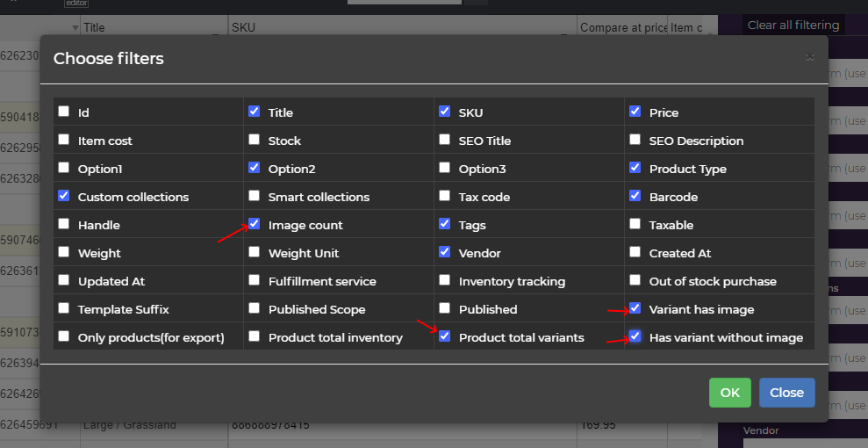Enable the Id filter checkbox

(x=63, y=112)
